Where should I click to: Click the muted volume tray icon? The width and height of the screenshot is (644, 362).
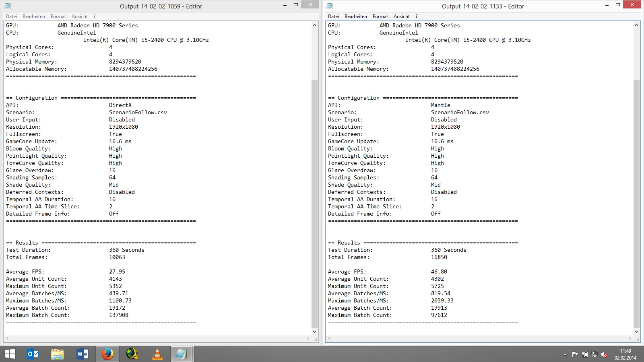tap(604, 354)
